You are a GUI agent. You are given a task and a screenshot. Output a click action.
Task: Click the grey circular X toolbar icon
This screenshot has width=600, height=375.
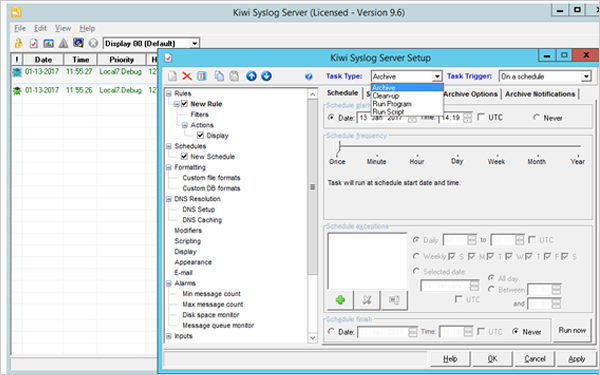pos(93,43)
